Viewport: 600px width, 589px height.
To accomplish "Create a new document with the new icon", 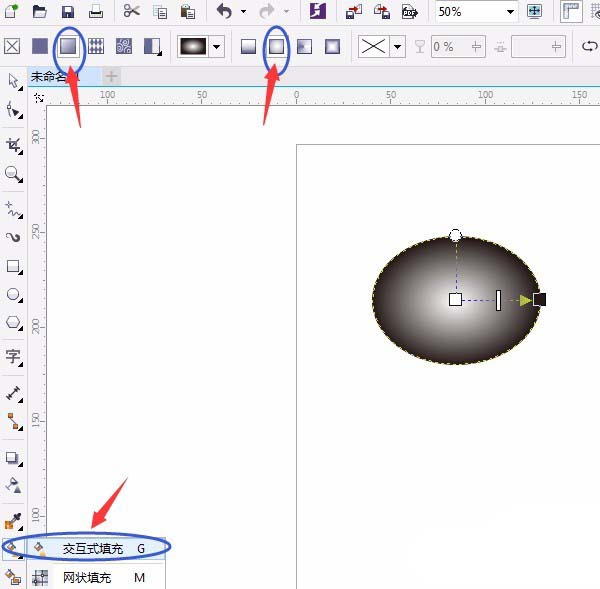I will pos(12,11).
